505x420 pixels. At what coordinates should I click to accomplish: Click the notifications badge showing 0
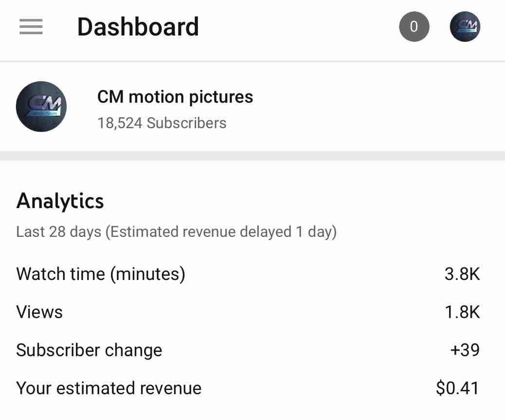point(414,26)
